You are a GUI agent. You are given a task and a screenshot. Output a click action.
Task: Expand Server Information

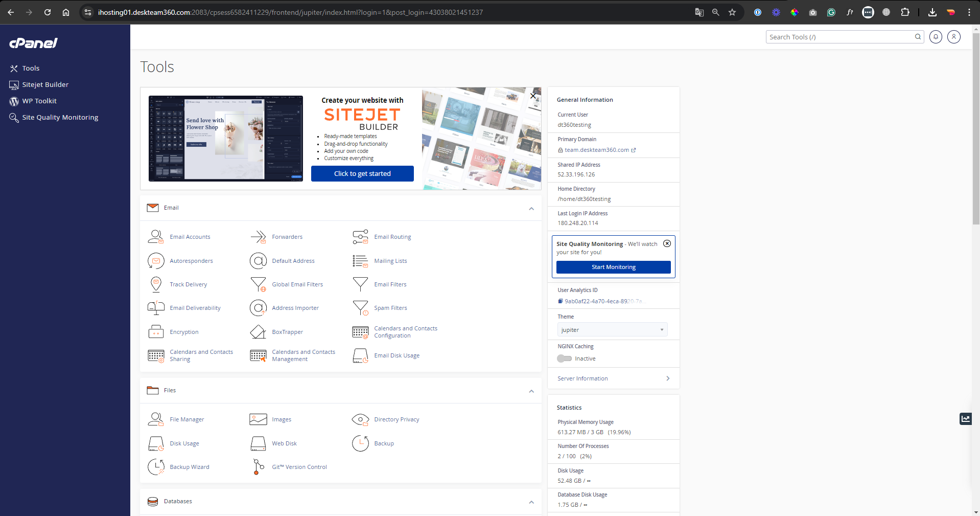613,378
